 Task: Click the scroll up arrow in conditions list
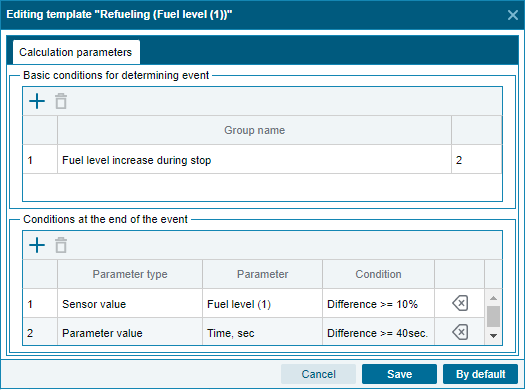tap(493, 297)
